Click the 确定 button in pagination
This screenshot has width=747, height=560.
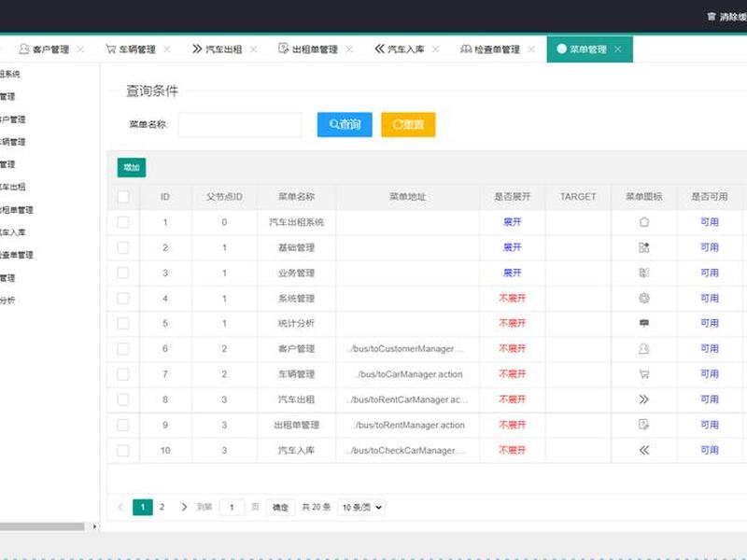pyautogui.click(x=280, y=507)
